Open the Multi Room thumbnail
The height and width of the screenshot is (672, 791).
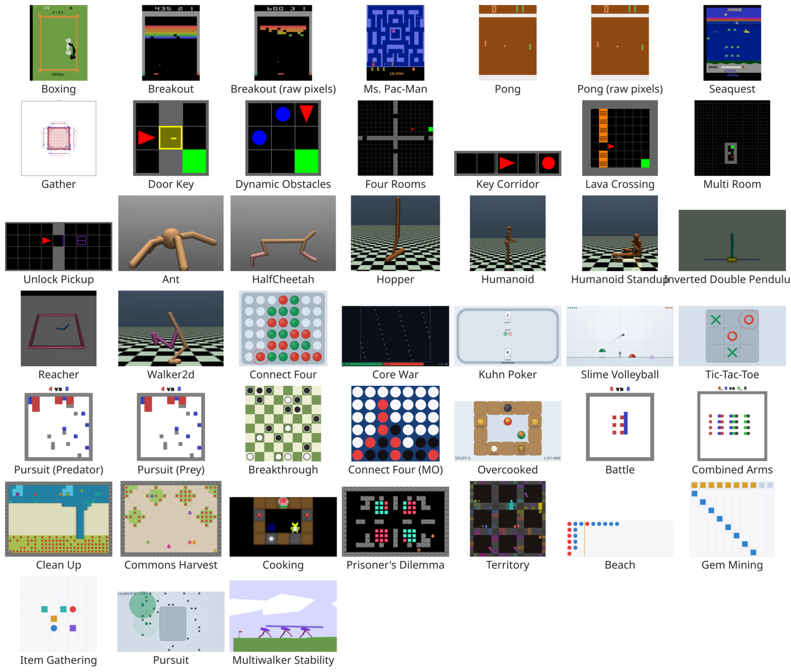click(732, 138)
